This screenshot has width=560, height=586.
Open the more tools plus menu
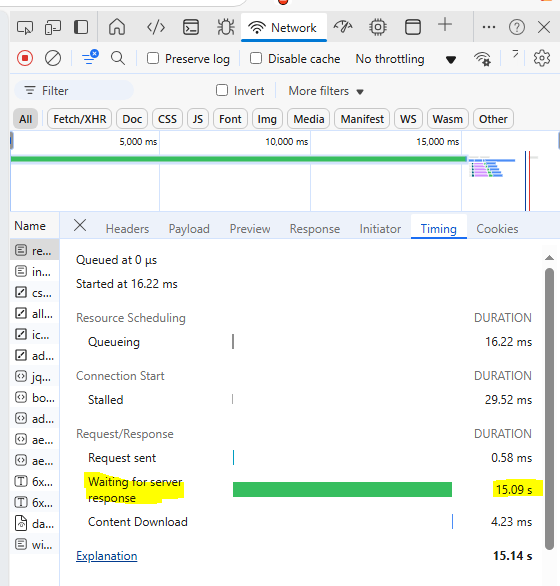pos(445,25)
